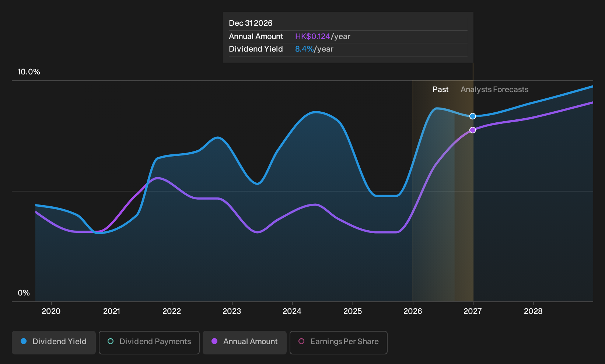
Task: Click the 8.4% dividend yield value
Action: click(304, 49)
